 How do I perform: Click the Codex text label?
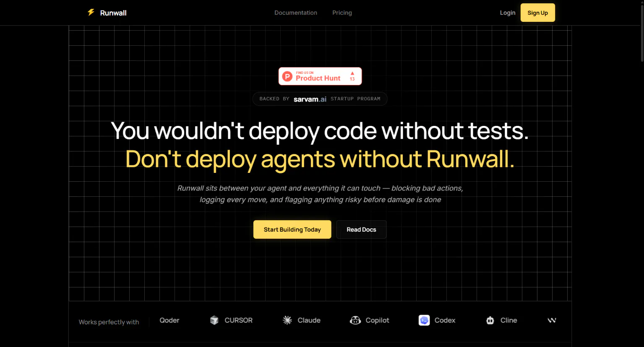[x=445, y=320]
